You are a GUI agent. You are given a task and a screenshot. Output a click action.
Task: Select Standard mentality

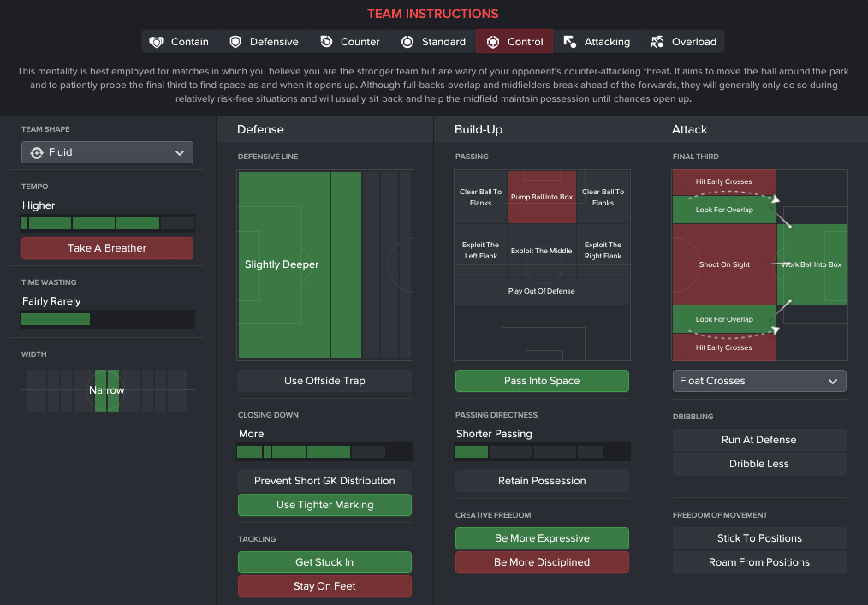433,42
